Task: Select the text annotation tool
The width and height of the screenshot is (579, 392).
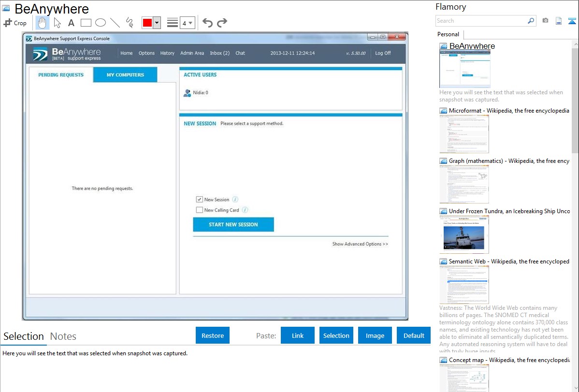Action: tap(71, 23)
